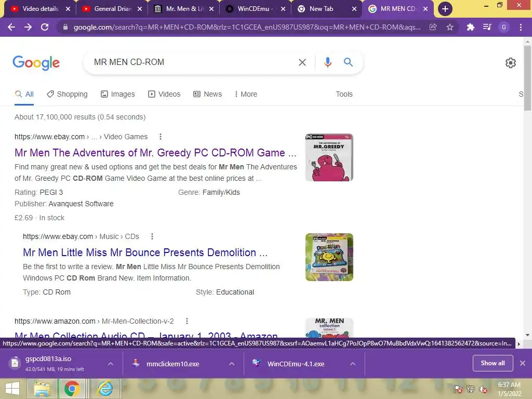Expand options for WinCDEmu-4.1.exe download
The image size is (532, 399).
pos(353,364)
